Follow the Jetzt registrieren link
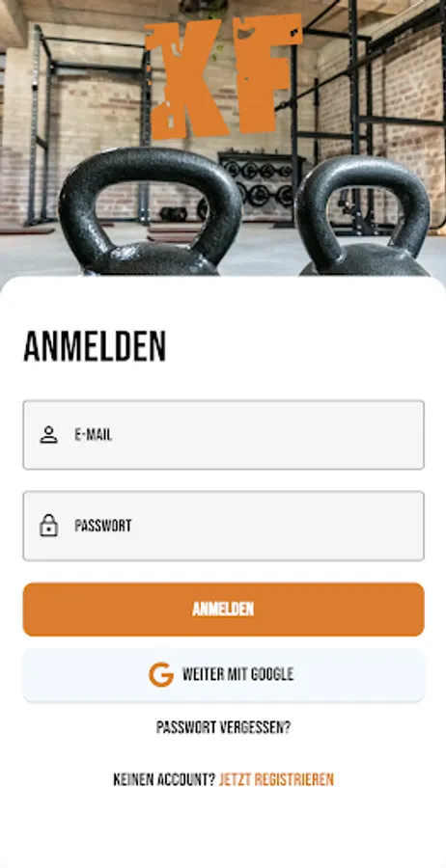Screen dimensions: 446x868 click(276, 780)
